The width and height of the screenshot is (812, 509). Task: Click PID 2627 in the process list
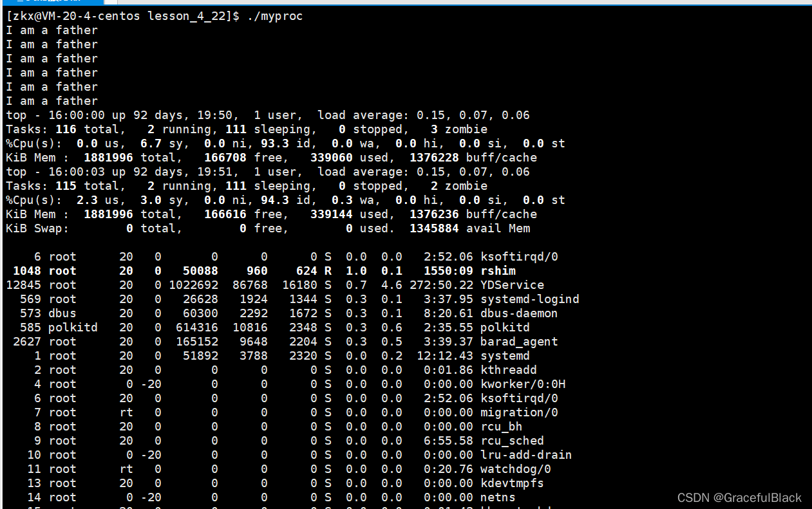[x=27, y=342]
